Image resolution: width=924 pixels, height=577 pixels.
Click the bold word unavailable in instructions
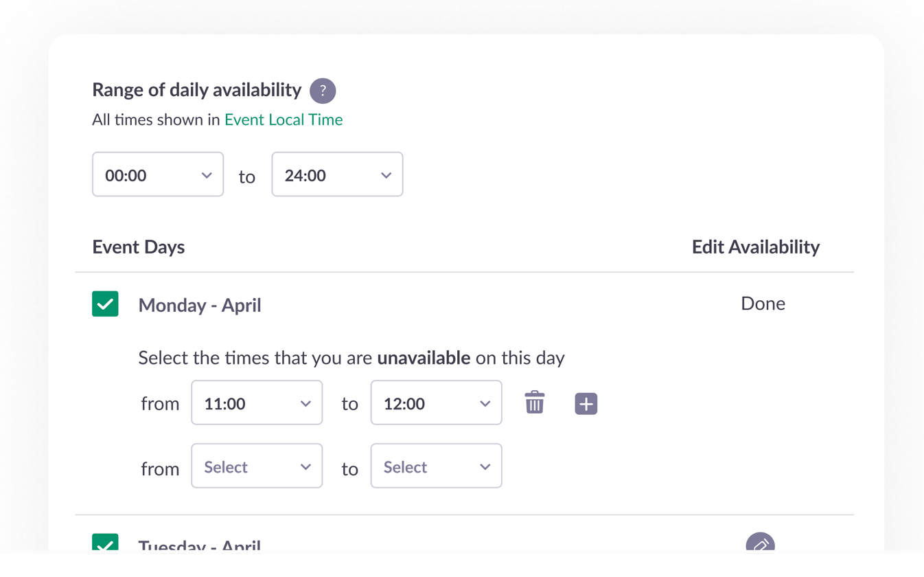pos(424,358)
